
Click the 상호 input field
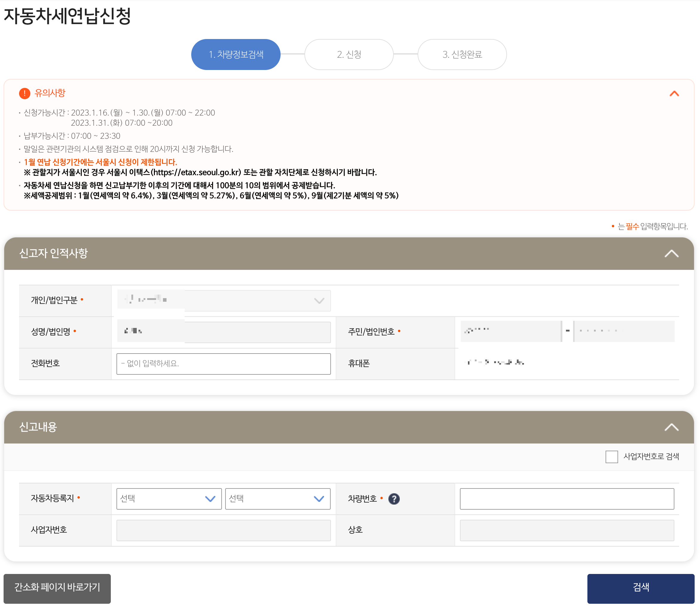tap(567, 530)
